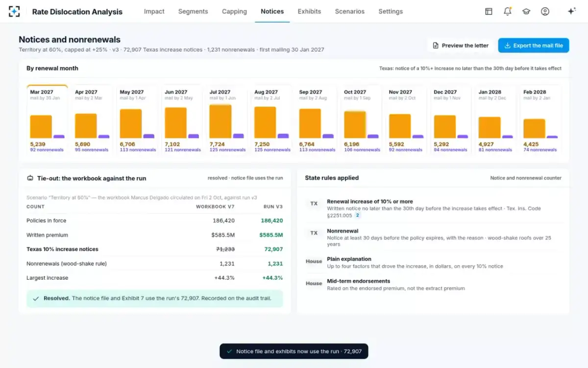Go to the Scenarios tab

350,11
